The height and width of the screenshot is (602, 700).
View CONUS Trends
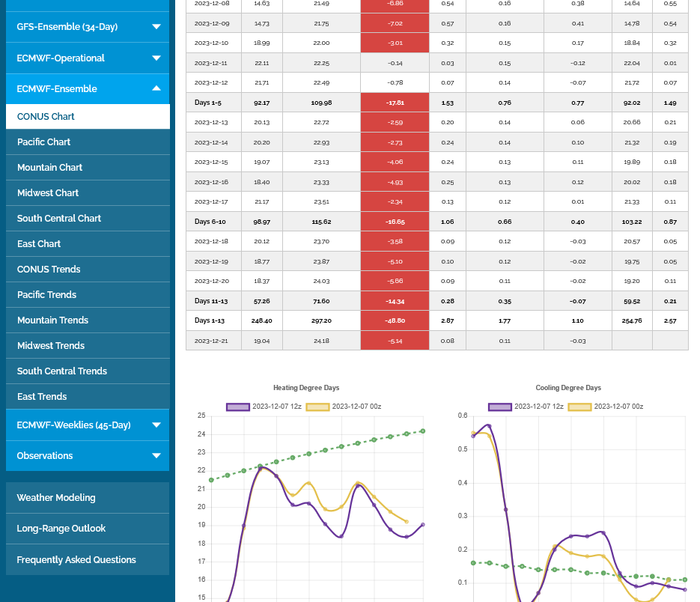coord(49,270)
